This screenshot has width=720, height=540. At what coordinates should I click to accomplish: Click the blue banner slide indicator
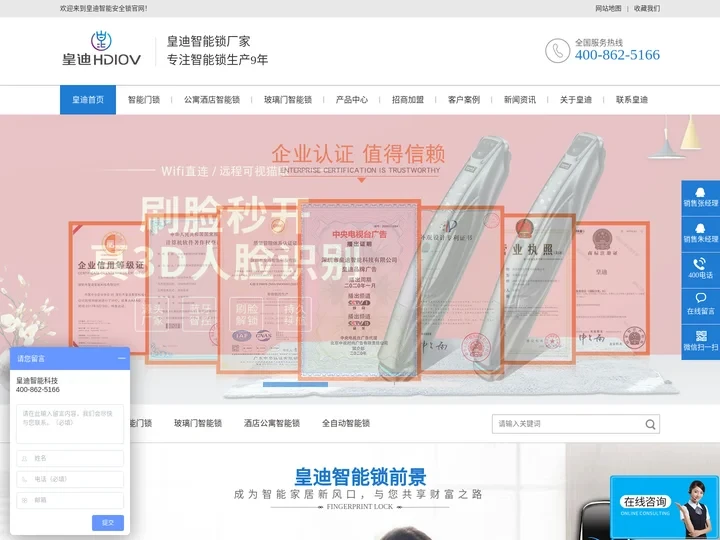pos(295,384)
